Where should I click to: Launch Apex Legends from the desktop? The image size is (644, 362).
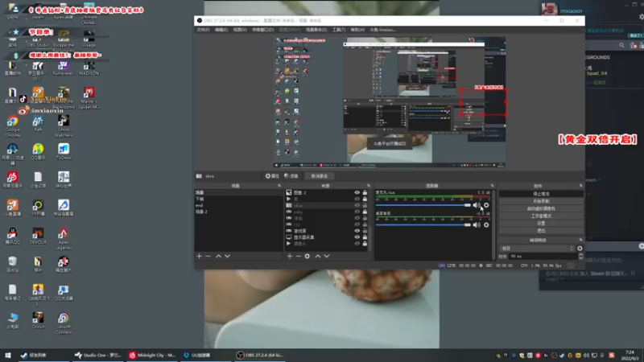(64, 239)
